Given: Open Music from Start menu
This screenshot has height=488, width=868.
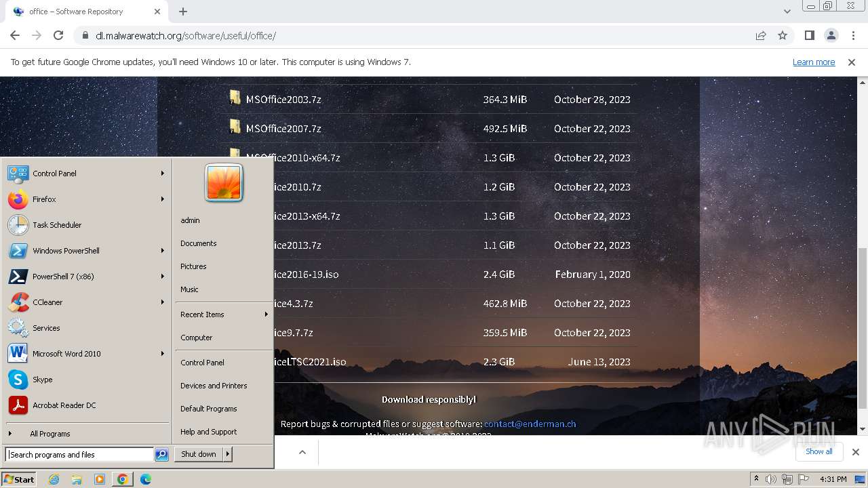Looking at the screenshot, I should pos(189,289).
